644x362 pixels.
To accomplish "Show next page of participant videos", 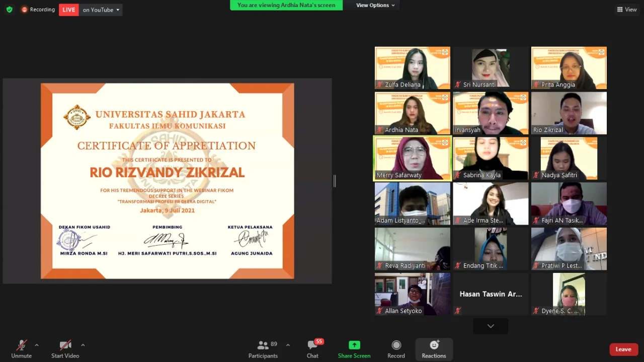I will pos(491,326).
